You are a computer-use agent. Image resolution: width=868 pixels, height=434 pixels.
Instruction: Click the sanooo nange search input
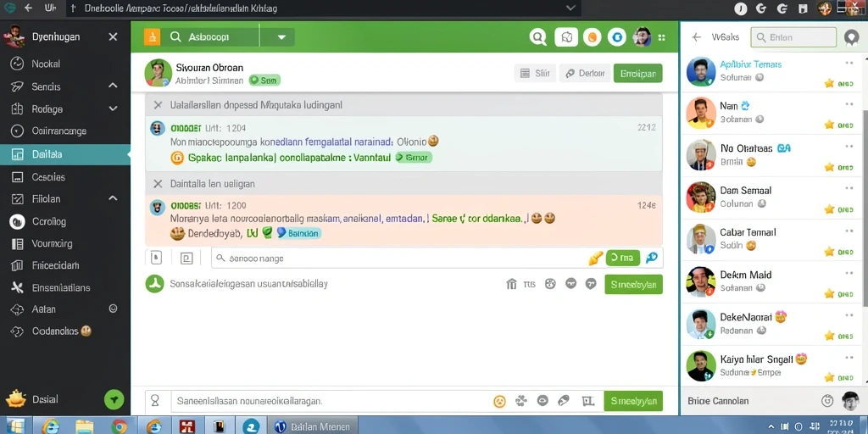[x=398, y=258]
